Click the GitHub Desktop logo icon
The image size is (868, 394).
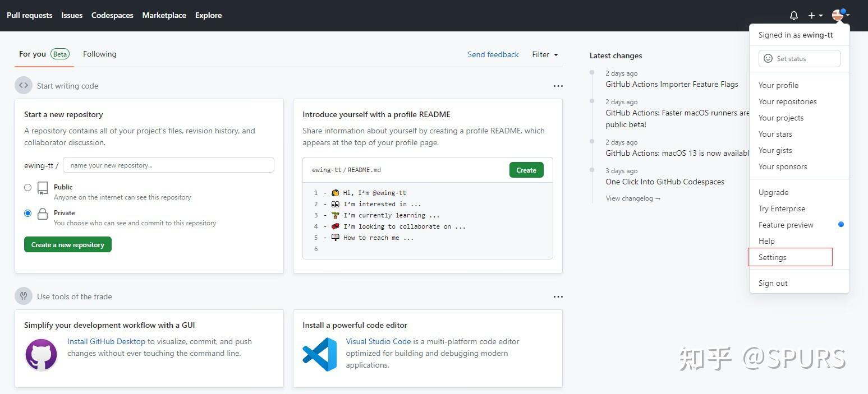42,355
